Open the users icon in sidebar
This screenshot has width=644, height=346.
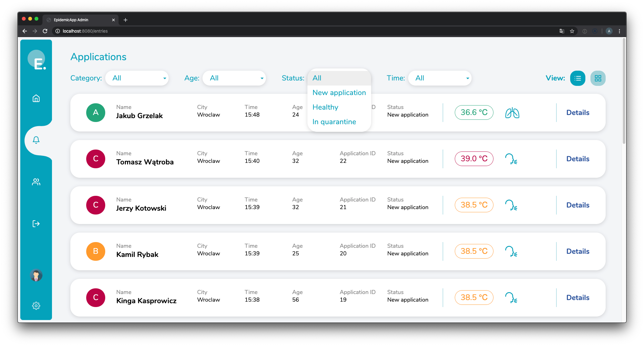coord(36,182)
